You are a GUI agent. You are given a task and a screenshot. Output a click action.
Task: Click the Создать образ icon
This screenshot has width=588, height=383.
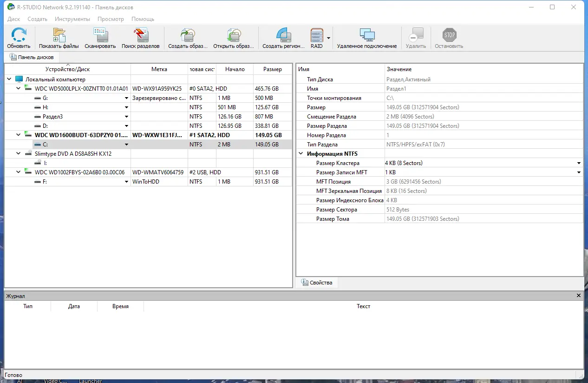coord(188,34)
